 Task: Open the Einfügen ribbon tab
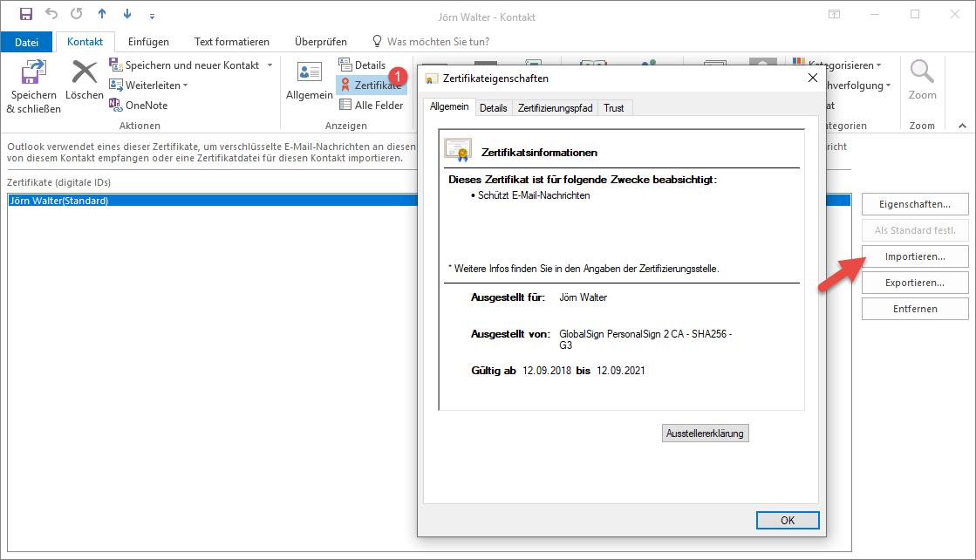[x=148, y=42]
